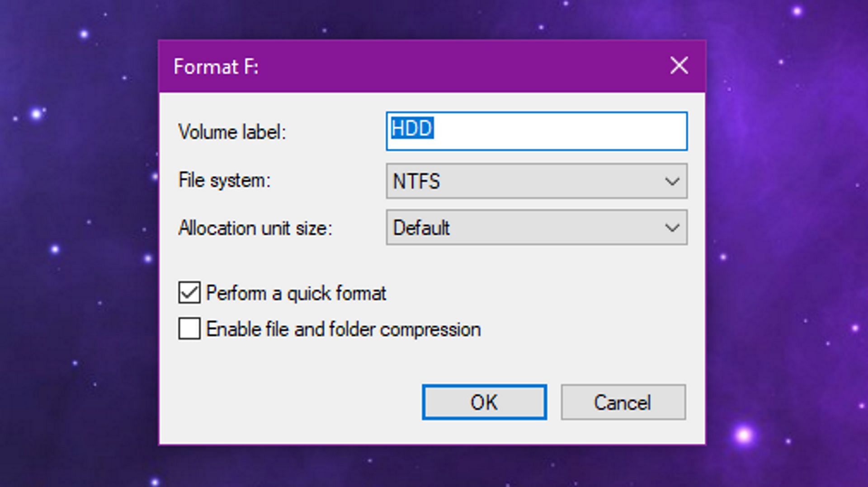Expand the chevron arrow beside NTFS
868x487 pixels.
coord(672,182)
